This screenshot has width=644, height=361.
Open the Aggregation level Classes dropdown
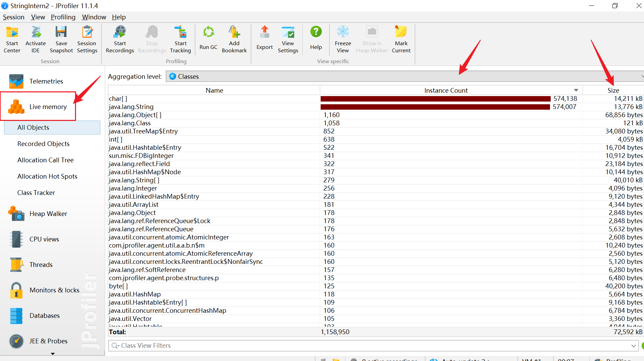point(404,76)
